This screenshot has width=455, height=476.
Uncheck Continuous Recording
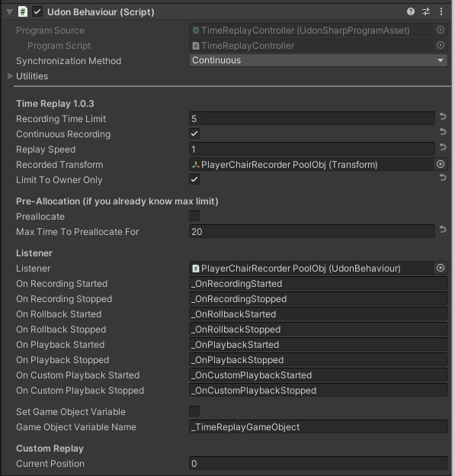[194, 133]
